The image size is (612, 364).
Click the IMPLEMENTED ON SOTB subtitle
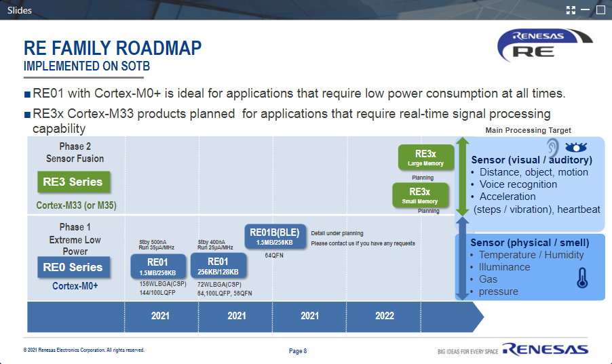pos(87,66)
